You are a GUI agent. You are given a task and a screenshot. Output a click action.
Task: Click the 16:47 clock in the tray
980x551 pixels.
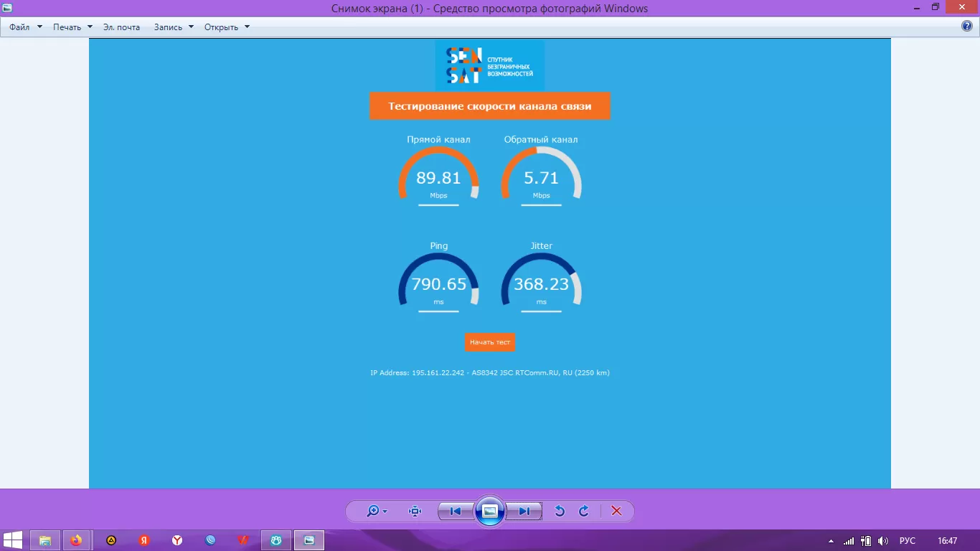pyautogui.click(x=948, y=541)
